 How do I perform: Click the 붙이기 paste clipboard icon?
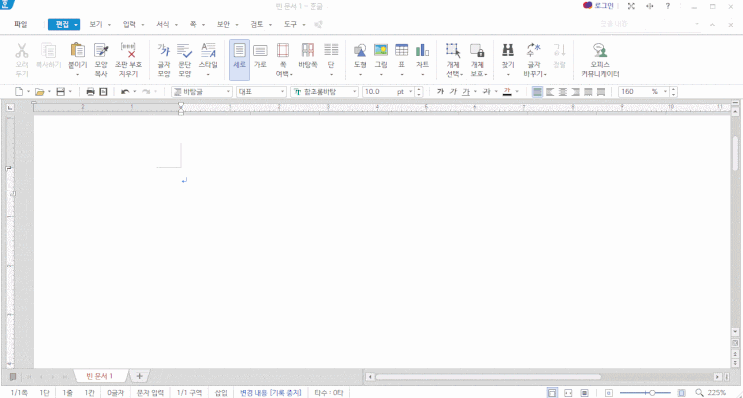[77, 50]
